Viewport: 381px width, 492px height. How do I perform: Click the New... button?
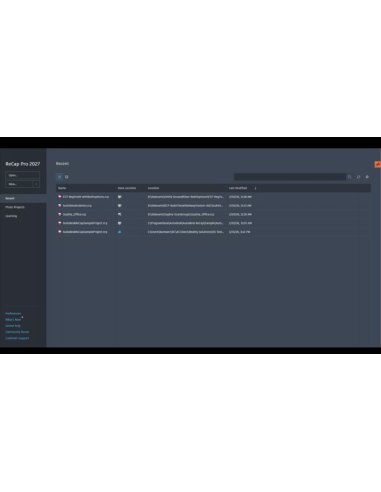pos(19,184)
